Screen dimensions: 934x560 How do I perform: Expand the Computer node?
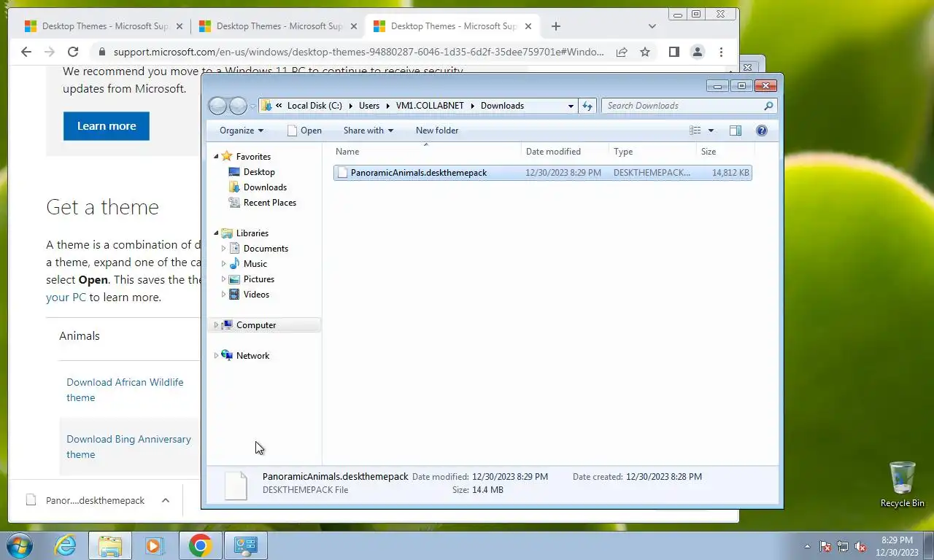216,325
